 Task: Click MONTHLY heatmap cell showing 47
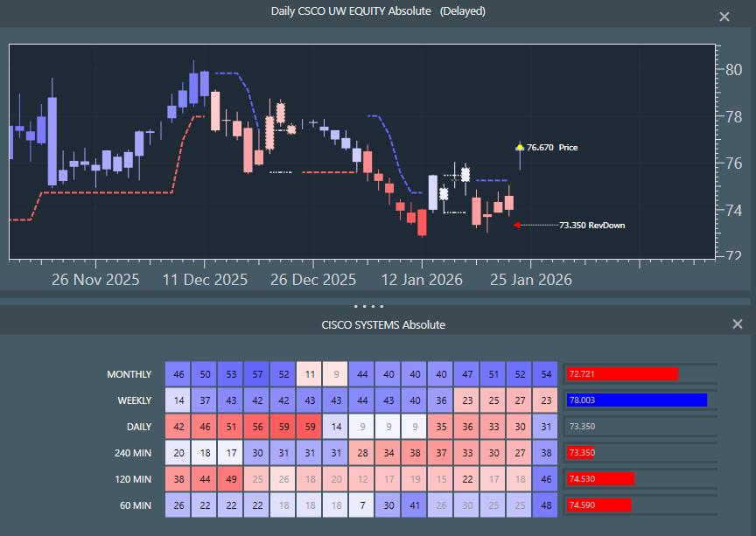(467, 374)
